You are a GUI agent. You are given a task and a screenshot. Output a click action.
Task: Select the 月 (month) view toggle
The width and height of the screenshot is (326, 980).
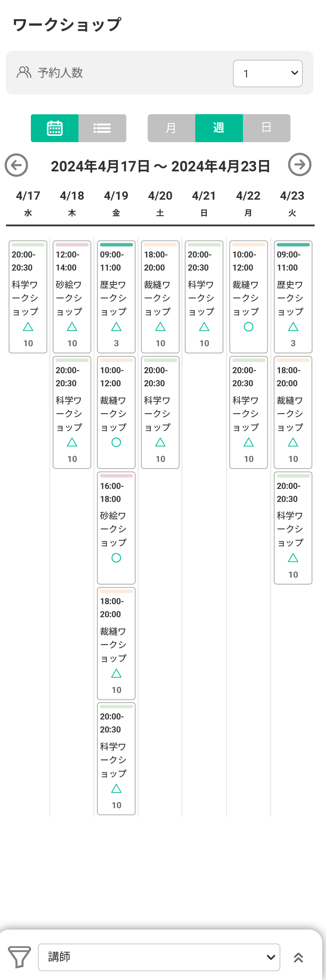tap(171, 128)
